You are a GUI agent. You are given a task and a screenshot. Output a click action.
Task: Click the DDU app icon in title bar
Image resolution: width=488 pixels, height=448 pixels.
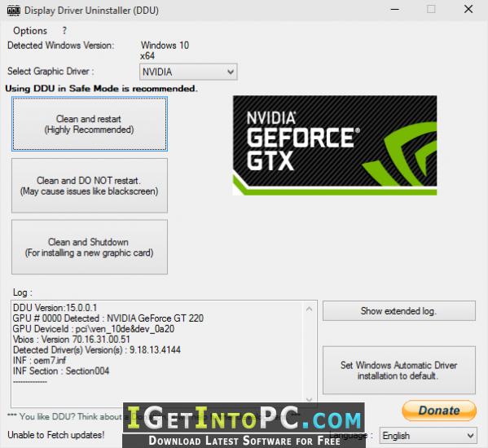[x=14, y=11]
